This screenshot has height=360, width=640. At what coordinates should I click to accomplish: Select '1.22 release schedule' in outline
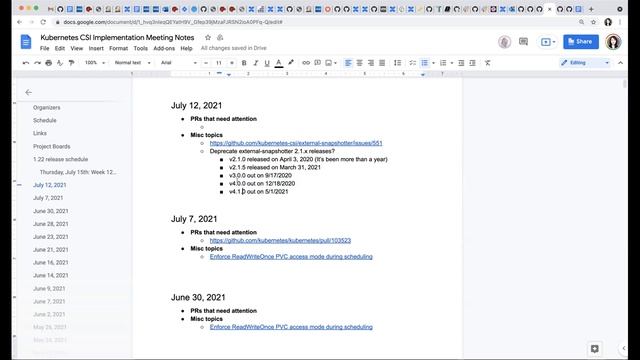tap(60, 159)
